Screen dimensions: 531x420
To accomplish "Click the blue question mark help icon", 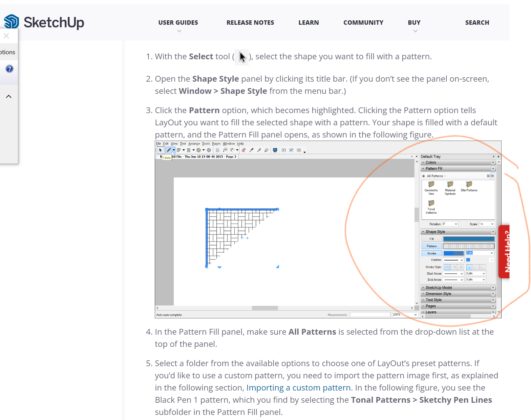I will (x=9, y=69).
